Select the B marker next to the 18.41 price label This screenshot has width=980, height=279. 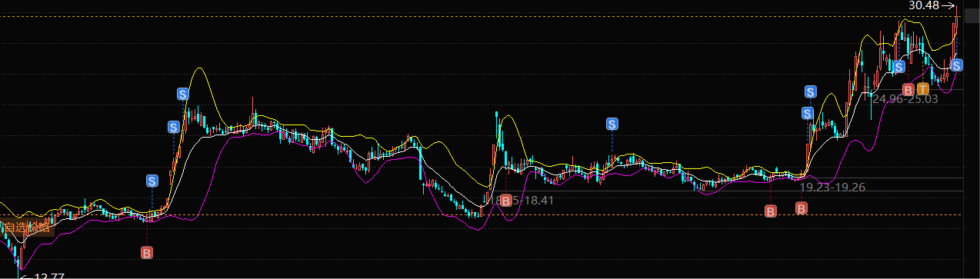(505, 201)
